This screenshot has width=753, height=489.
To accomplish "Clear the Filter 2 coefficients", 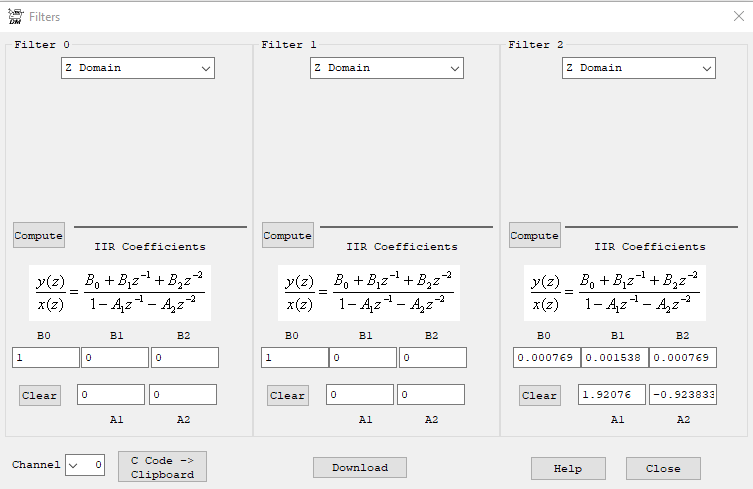I will (x=539, y=395).
